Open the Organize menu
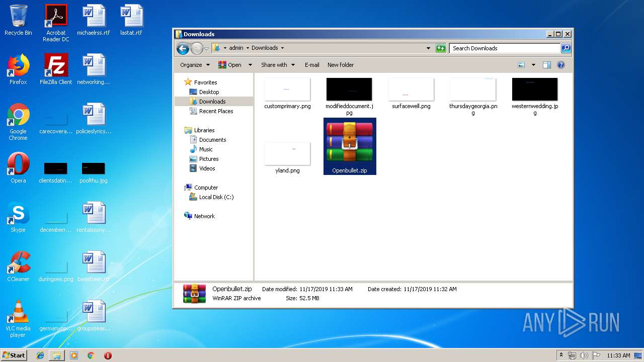 tap(195, 65)
